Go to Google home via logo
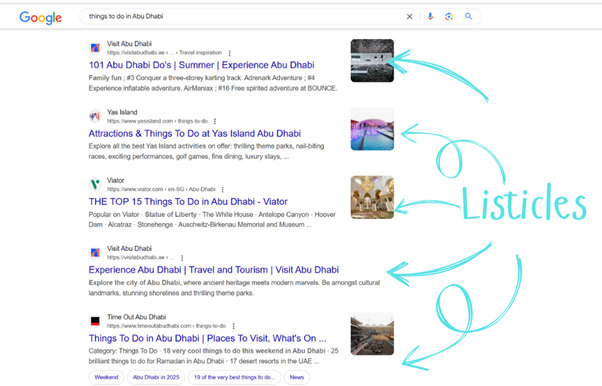The width and height of the screenshot is (602, 386). (41, 17)
